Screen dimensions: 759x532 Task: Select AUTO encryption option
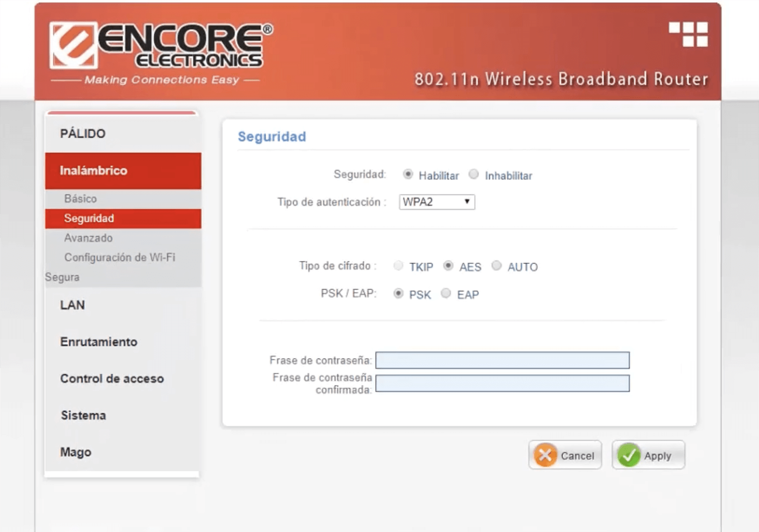pos(497,266)
